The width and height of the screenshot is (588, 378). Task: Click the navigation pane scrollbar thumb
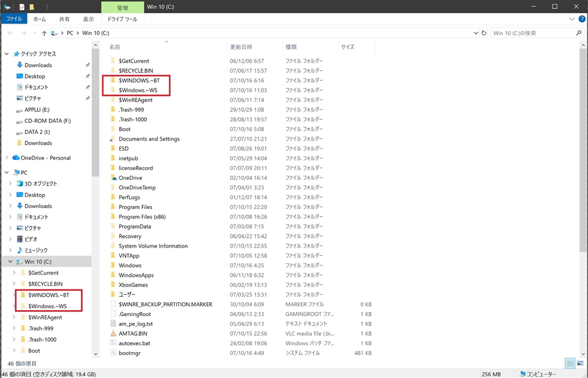(95, 113)
